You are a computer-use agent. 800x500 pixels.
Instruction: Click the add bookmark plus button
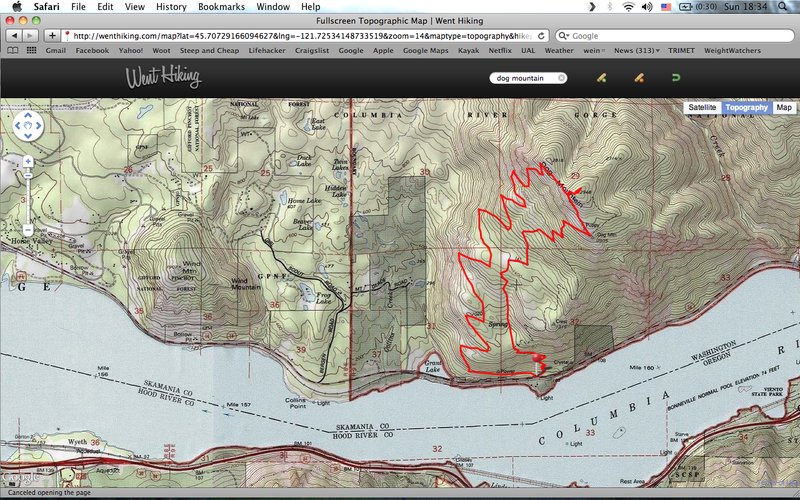click(52, 36)
